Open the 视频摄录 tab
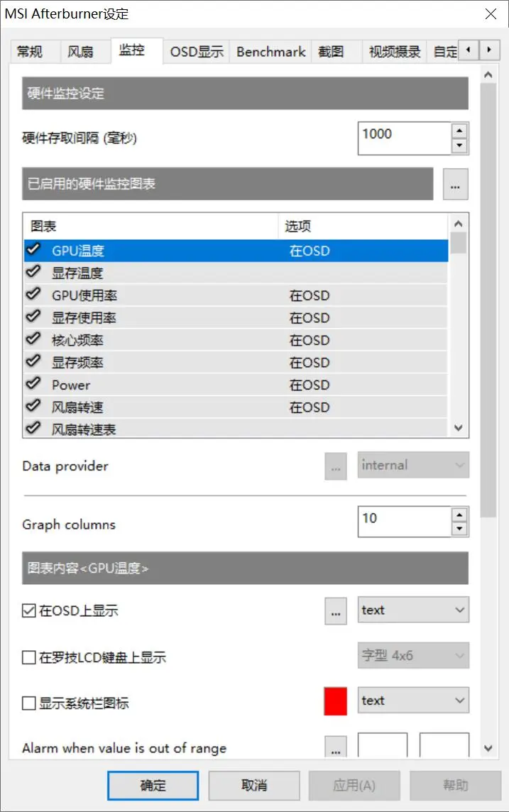The height and width of the screenshot is (812, 509). click(394, 52)
